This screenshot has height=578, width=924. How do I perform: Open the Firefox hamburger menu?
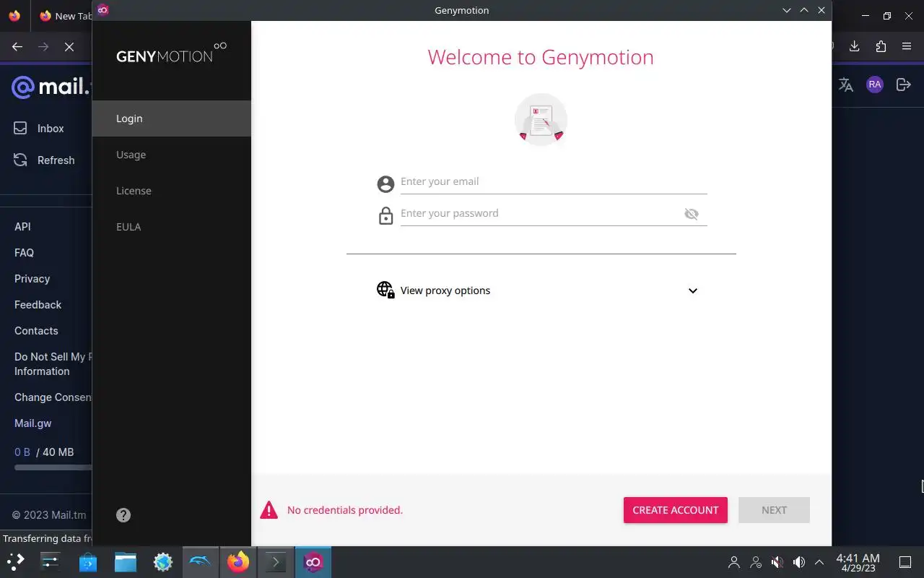(907, 46)
